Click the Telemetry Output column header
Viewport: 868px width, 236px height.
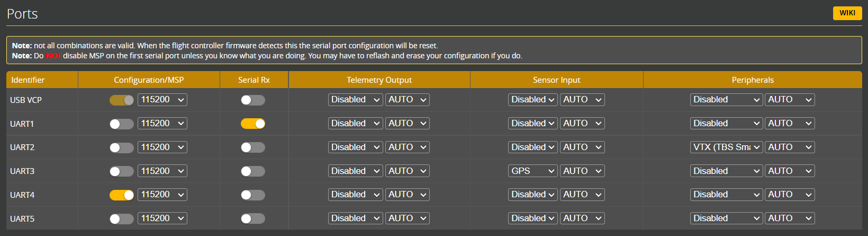379,80
